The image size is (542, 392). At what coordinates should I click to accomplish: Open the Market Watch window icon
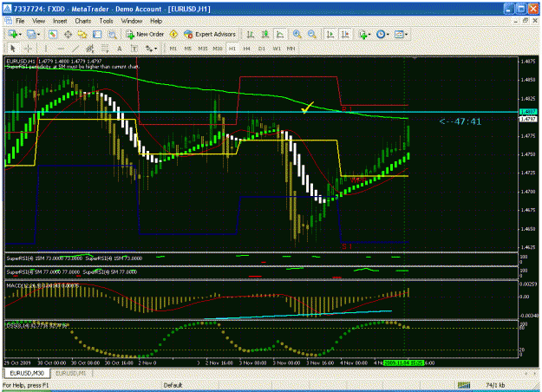pos(53,34)
